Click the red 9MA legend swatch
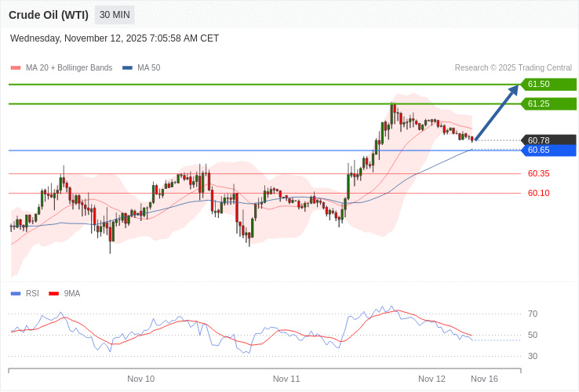This screenshot has width=579, height=392. pyautogui.click(x=53, y=294)
